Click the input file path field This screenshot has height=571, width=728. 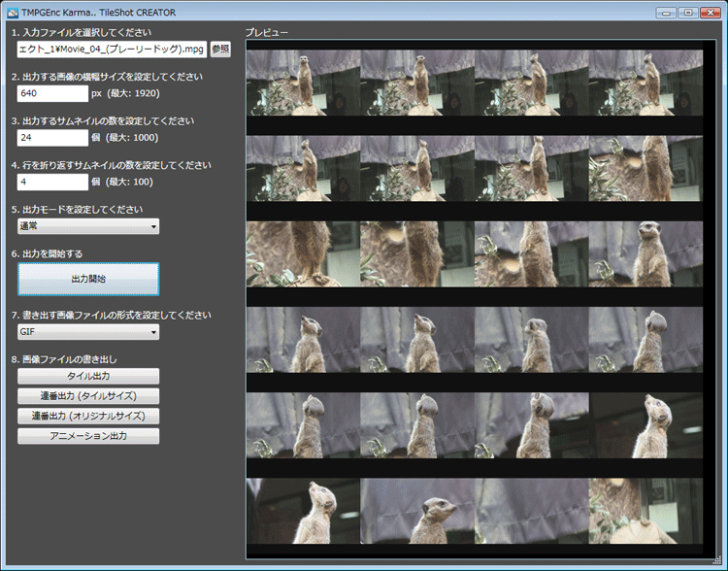click(x=112, y=49)
